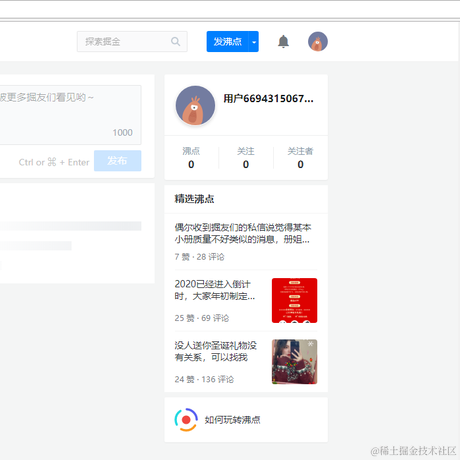Click the Ctrl or ⌘ + Enter hint

tap(54, 162)
